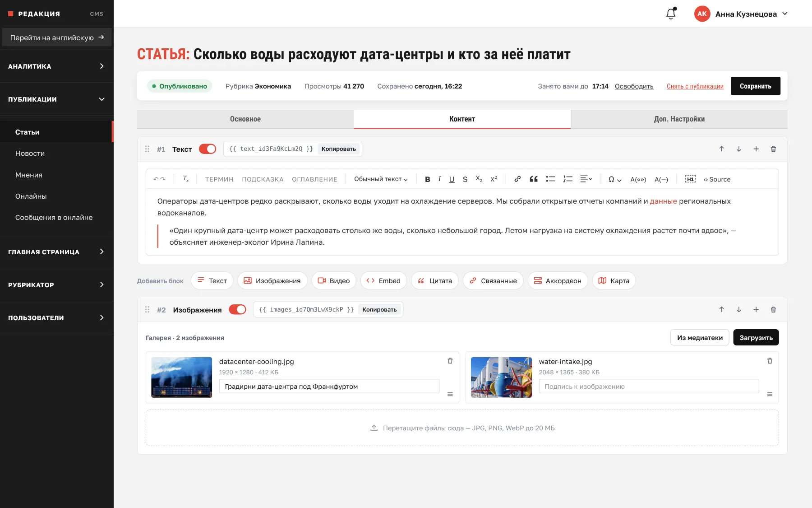Apply subscript formatting

[479, 179]
